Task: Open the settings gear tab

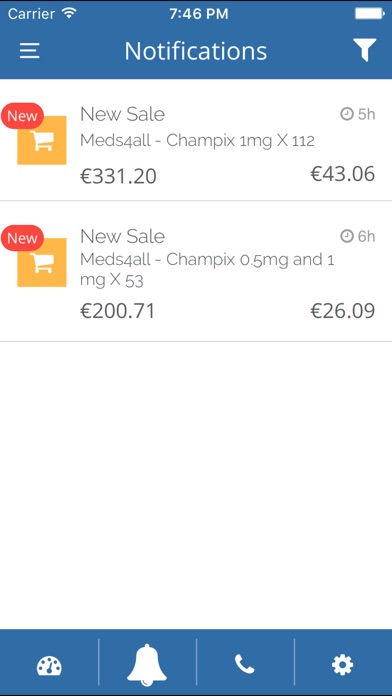Action: [343, 665]
